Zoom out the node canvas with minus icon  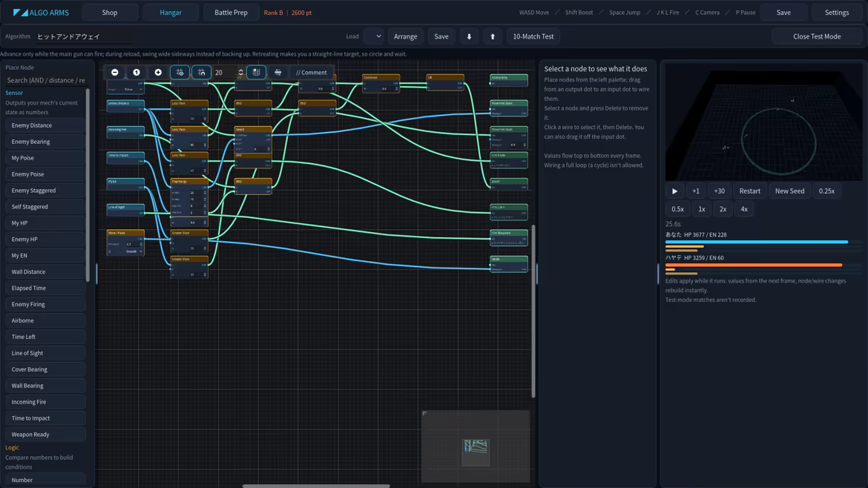(x=114, y=73)
